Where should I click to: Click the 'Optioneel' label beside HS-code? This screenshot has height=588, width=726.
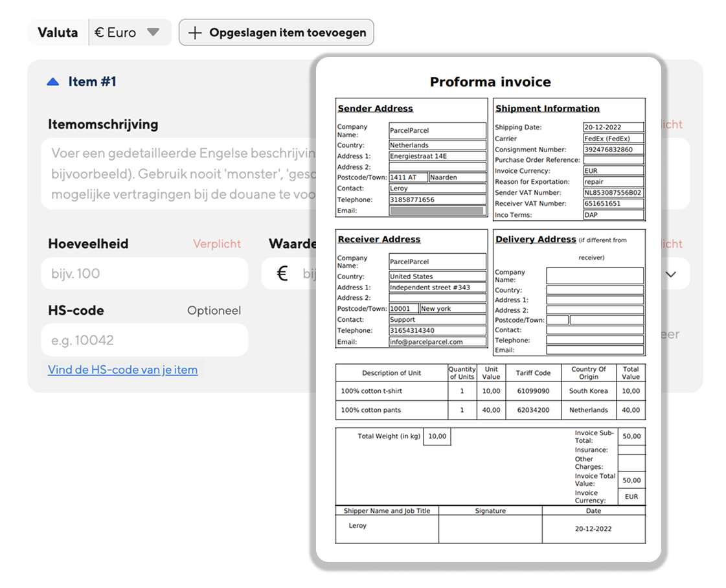tap(214, 310)
